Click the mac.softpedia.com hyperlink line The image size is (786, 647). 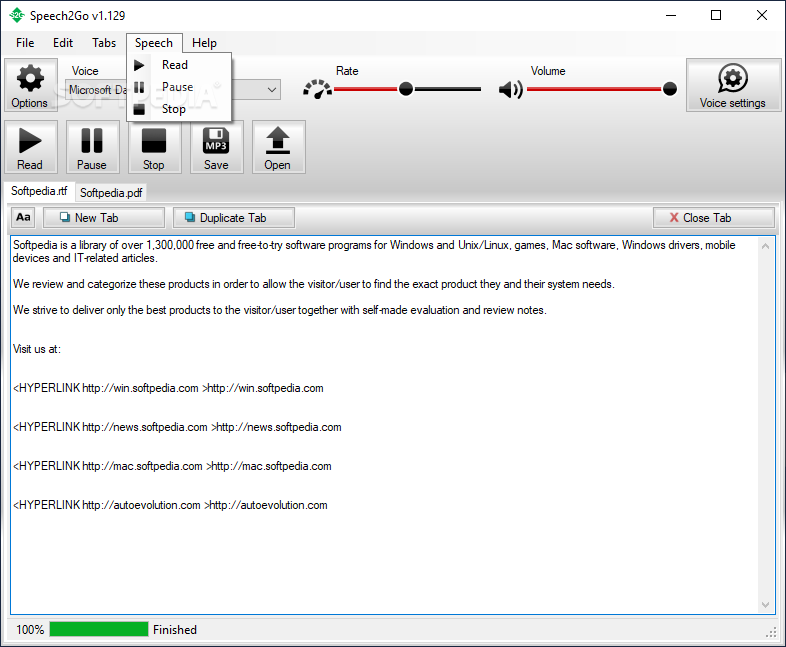click(x=172, y=466)
